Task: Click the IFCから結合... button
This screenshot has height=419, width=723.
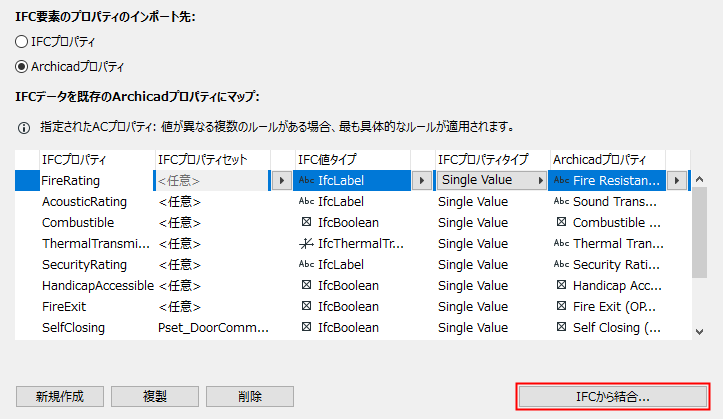Action: (x=613, y=396)
